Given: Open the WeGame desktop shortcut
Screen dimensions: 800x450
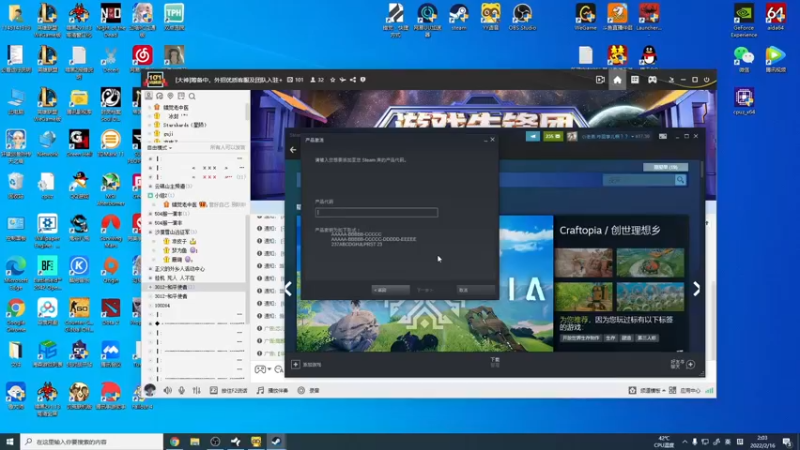Looking at the screenshot, I should coord(585,17).
